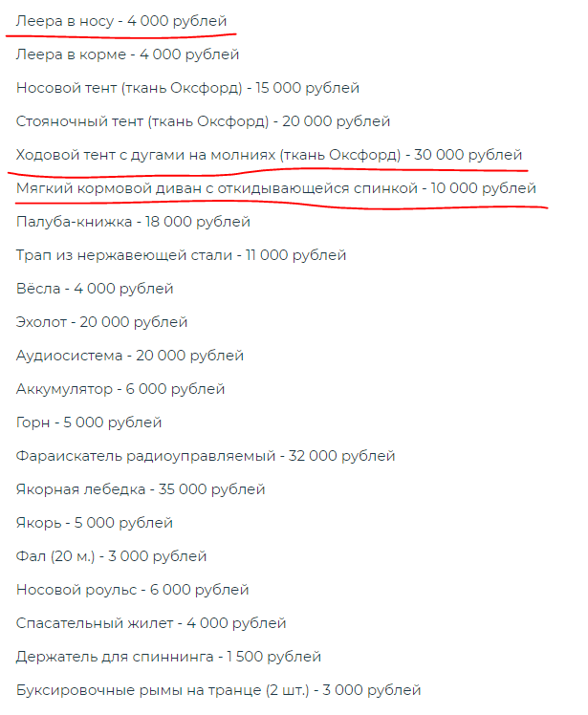Click the «Леера в носу» price line
This screenshot has width=588, height=715.
click(121, 21)
